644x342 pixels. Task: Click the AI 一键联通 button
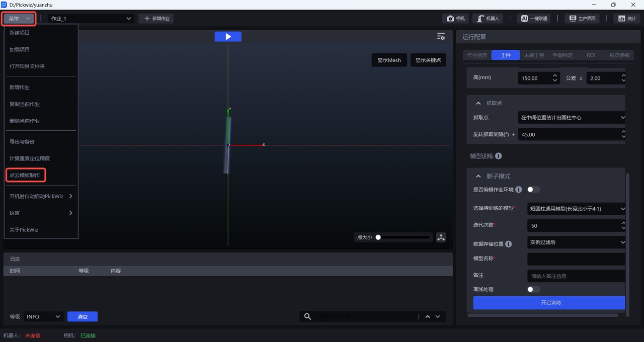point(534,19)
